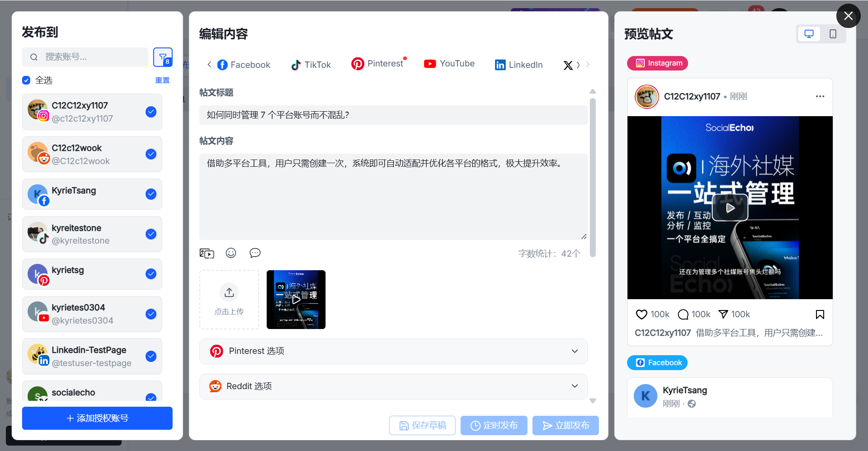Image resolution: width=868 pixels, height=451 pixels.
Task: Click the 保存草稿 save draft button
Action: 422,425
